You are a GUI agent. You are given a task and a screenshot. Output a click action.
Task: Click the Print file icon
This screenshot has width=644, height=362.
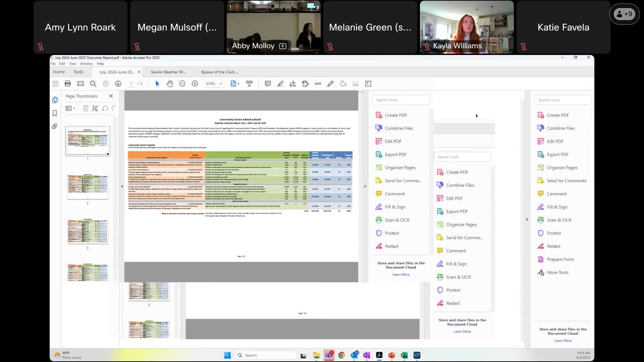[68, 84]
